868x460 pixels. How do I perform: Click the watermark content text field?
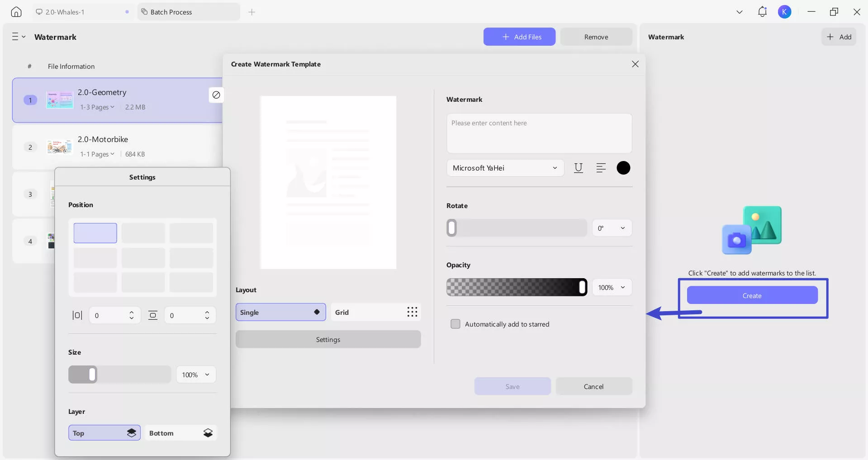click(x=539, y=133)
